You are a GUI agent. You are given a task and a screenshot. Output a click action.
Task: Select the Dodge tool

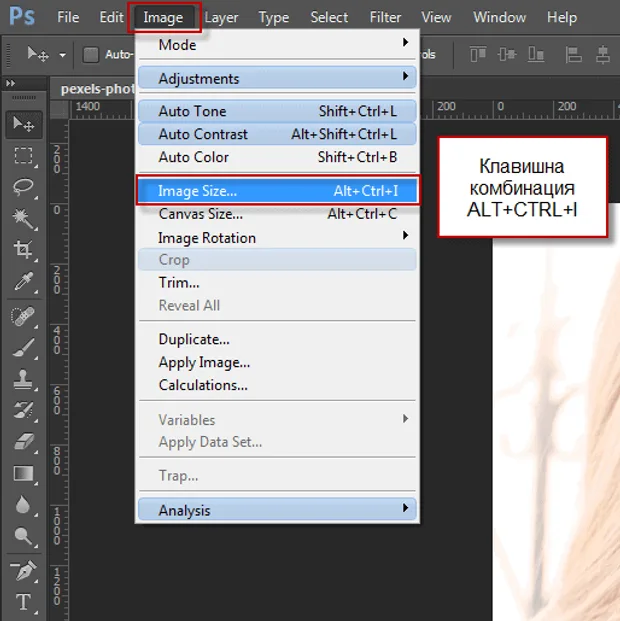(x=24, y=536)
